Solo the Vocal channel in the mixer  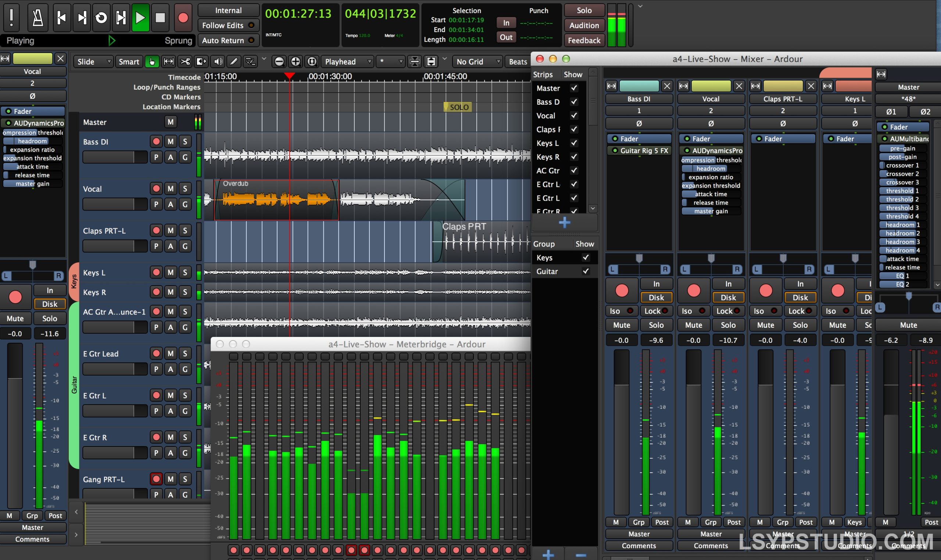(x=729, y=325)
